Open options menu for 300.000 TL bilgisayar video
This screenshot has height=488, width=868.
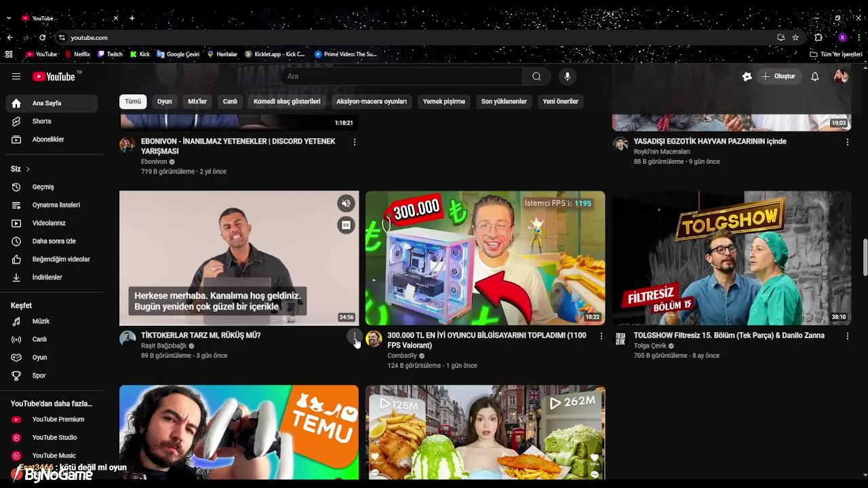coord(601,335)
